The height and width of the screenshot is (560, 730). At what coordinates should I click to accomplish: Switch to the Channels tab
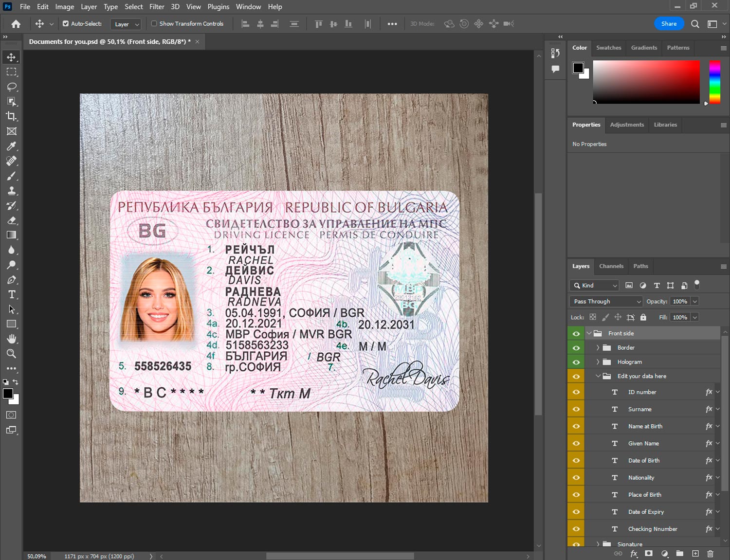coord(611,266)
